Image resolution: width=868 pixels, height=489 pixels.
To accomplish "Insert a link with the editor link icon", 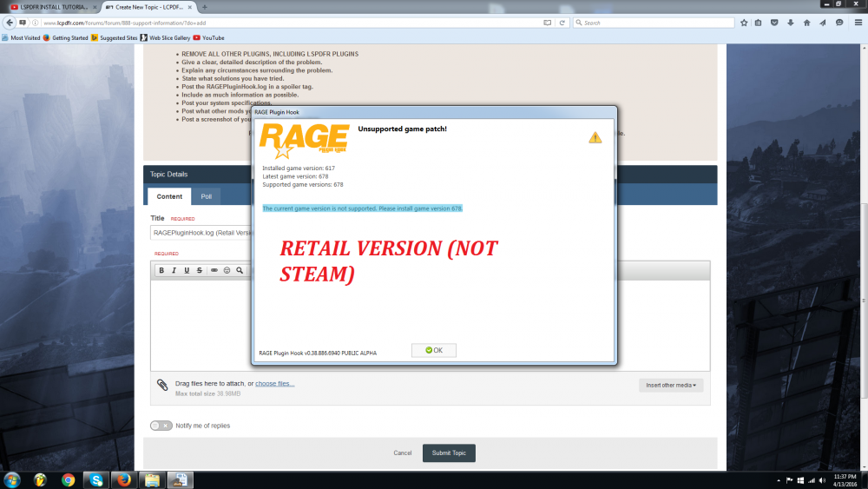I will (214, 270).
